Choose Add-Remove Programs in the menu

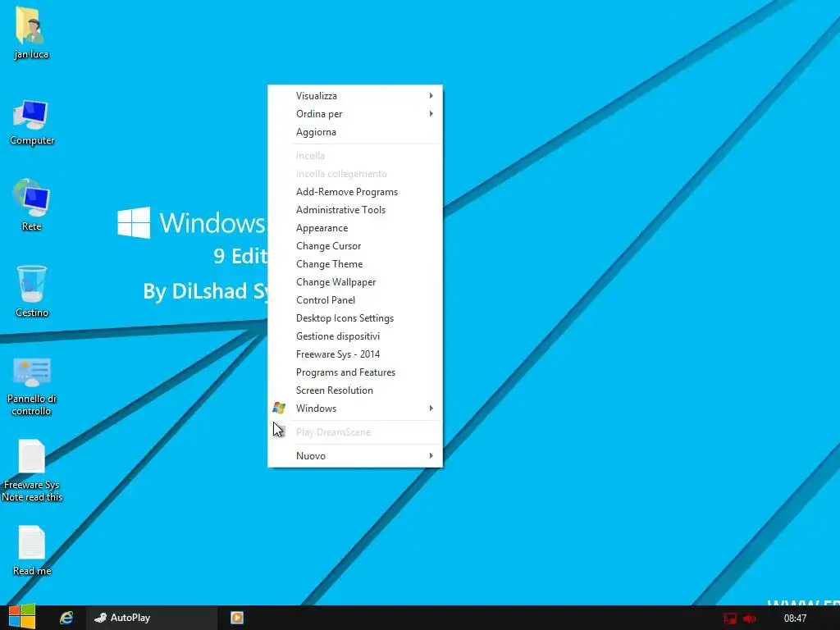[x=355, y=192]
